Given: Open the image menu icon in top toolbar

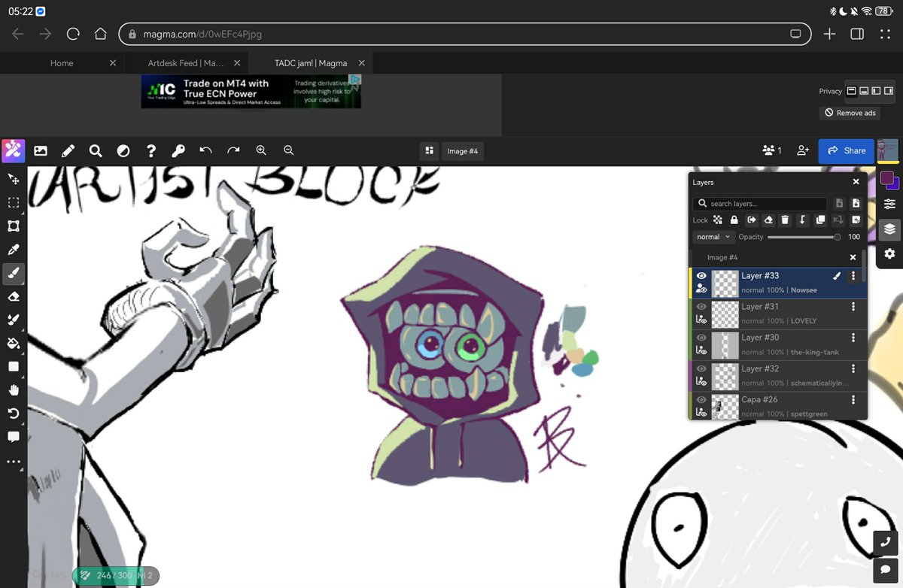Looking at the screenshot, I should (41, 150).
